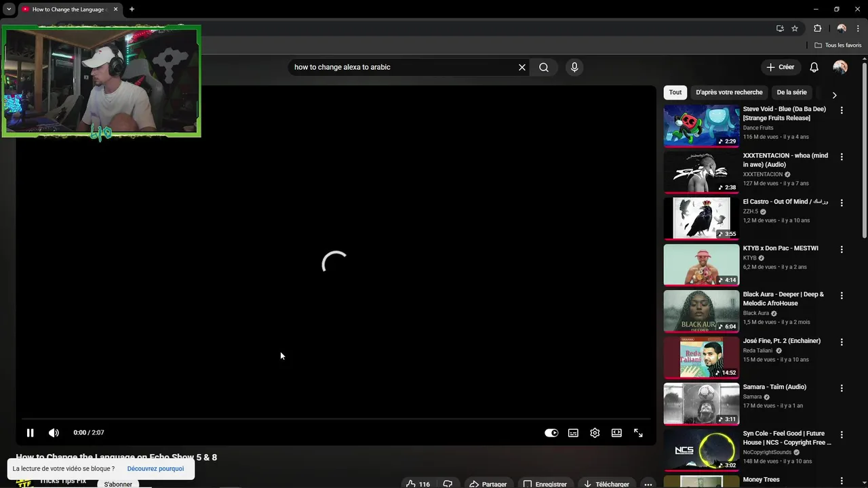This screenshot has height=488, width=868.
Task: Go to Dance Fruits channel
Action: 758,128
